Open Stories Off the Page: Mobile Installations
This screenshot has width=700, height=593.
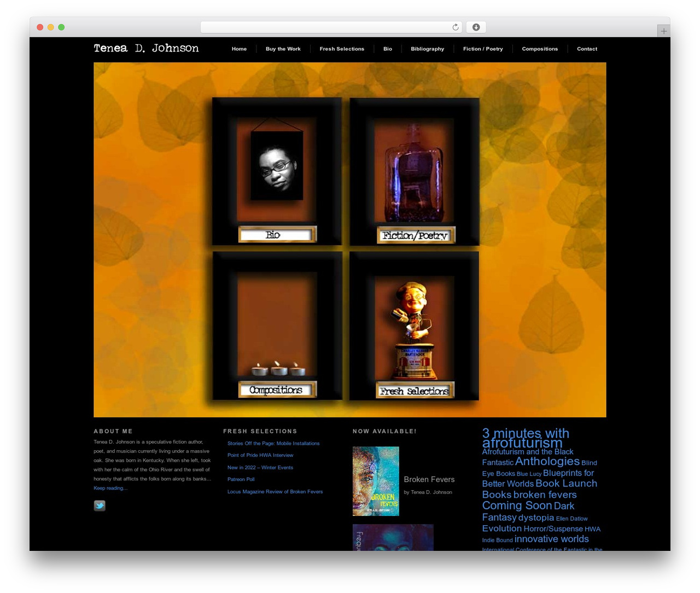[x=273, y=443]
